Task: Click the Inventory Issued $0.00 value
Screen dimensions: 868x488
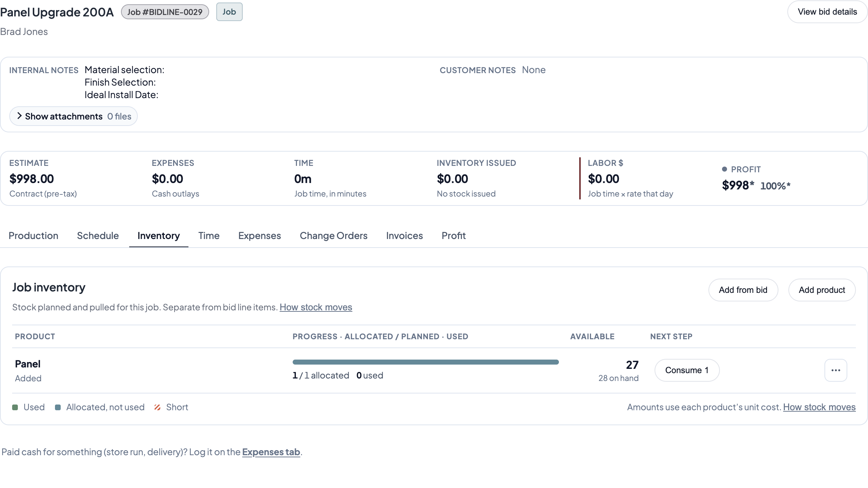Action: pyautogui.click(x=452, y=179)
